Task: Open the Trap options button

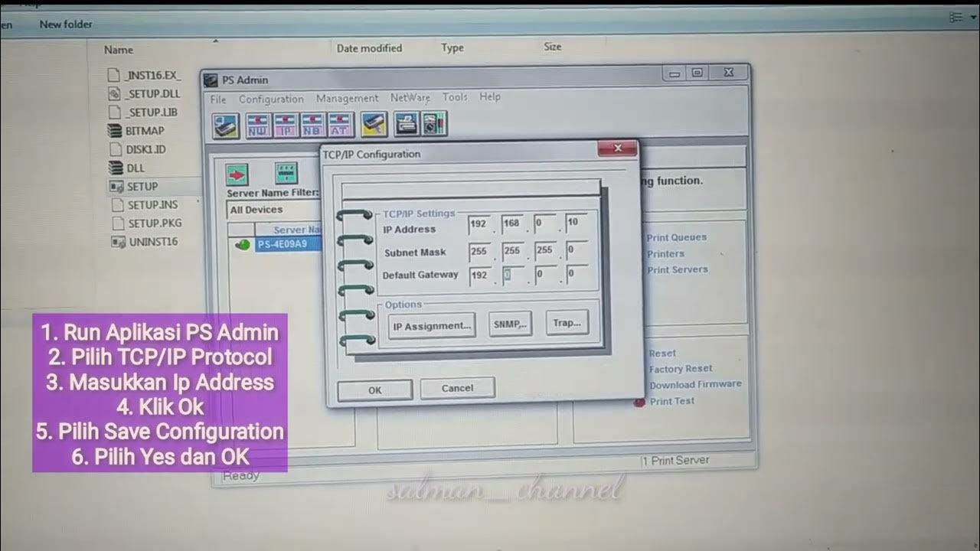Action: [567, 323]
